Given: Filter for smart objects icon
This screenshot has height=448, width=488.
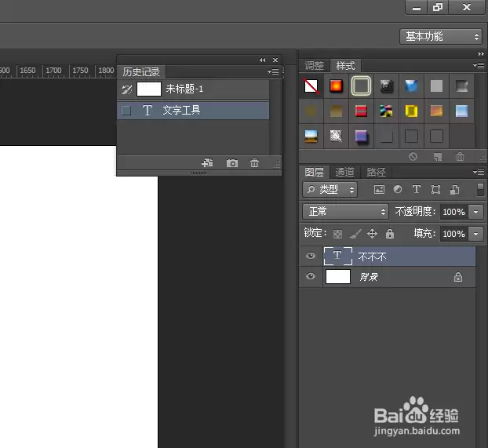Looking at the screenshot, I should tap(455, 189).
